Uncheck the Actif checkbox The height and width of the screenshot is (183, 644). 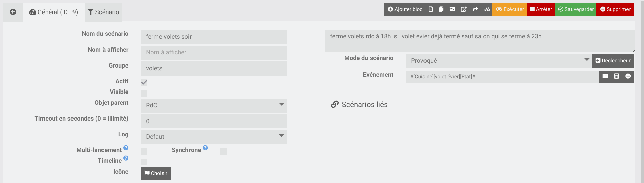[144, 82]
